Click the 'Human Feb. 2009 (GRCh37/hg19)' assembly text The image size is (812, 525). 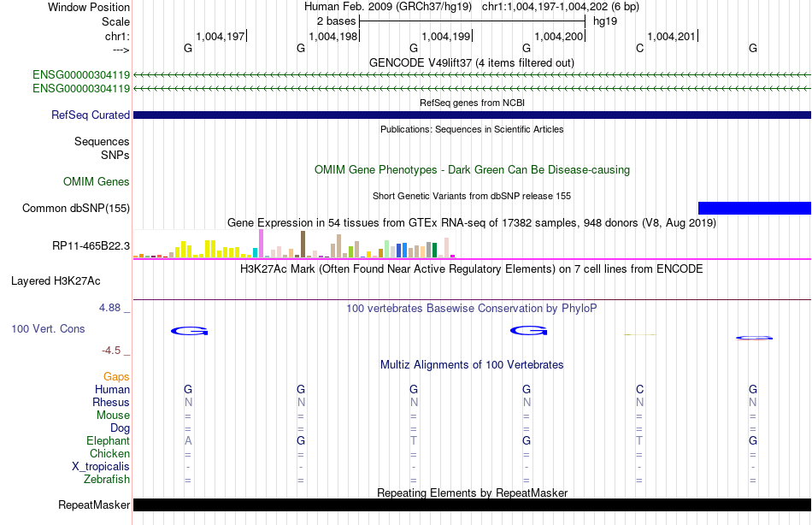point(388,7)
